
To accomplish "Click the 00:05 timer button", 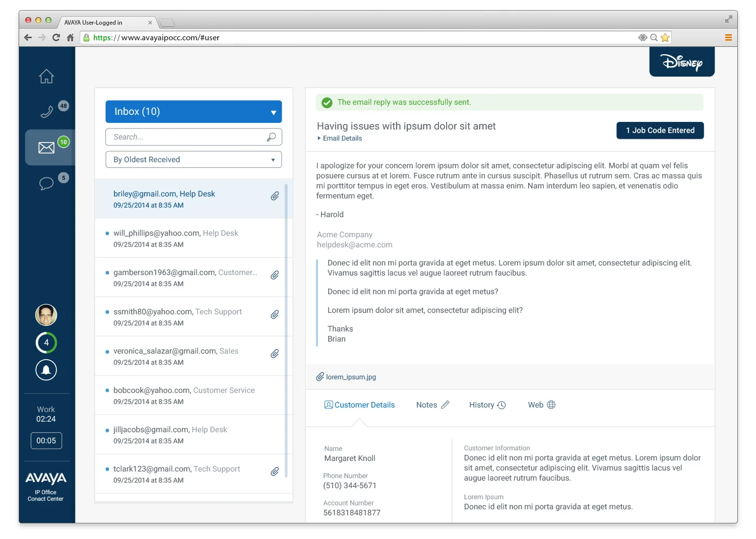I will point(46,441).
